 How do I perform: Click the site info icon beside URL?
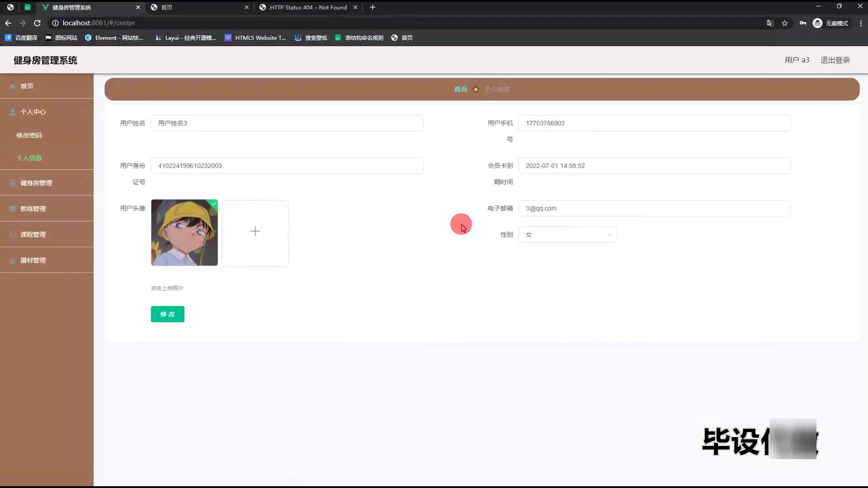[55, 23]
